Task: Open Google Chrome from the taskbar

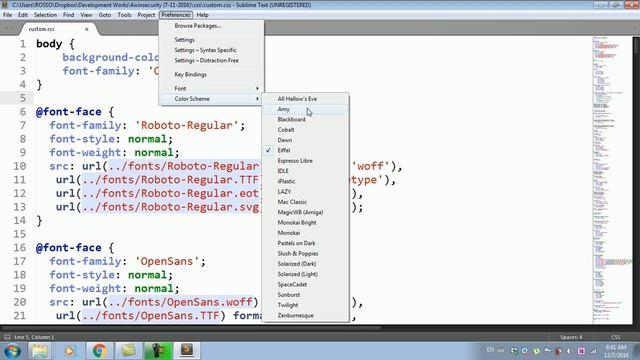Action: tap(99, 351)
